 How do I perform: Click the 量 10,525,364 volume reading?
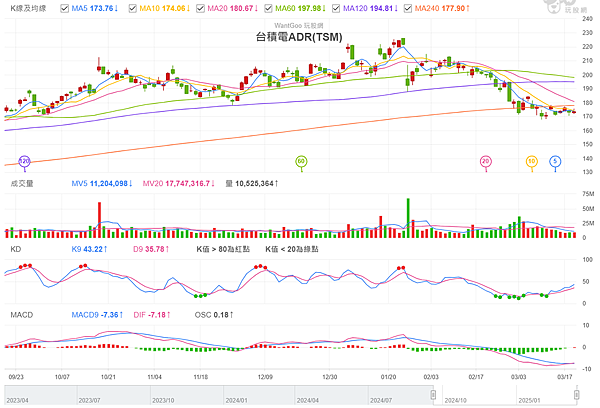coord(252,184)
